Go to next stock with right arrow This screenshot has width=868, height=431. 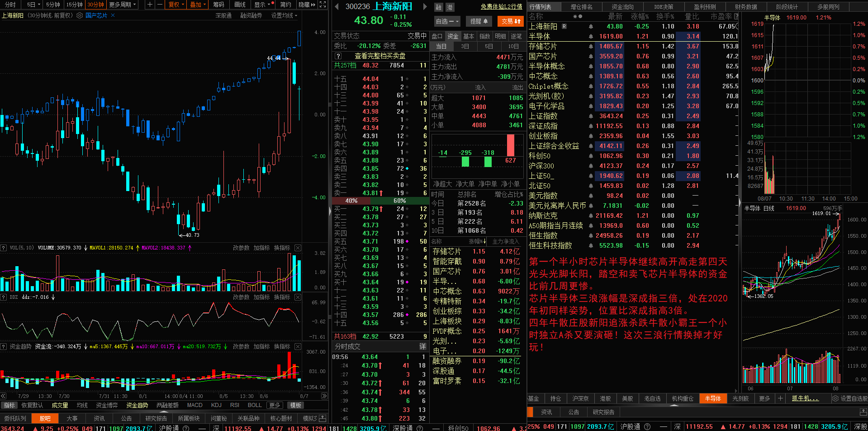coord(425,6)
